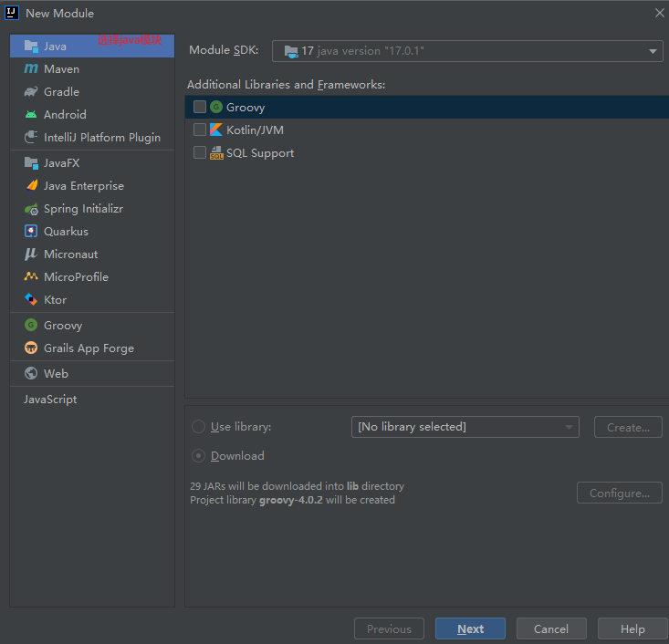Image resolution: width=669 pixels, height=644 pixels.
Task: Click the Ktor diamond icon
Action: click(31, 299)
